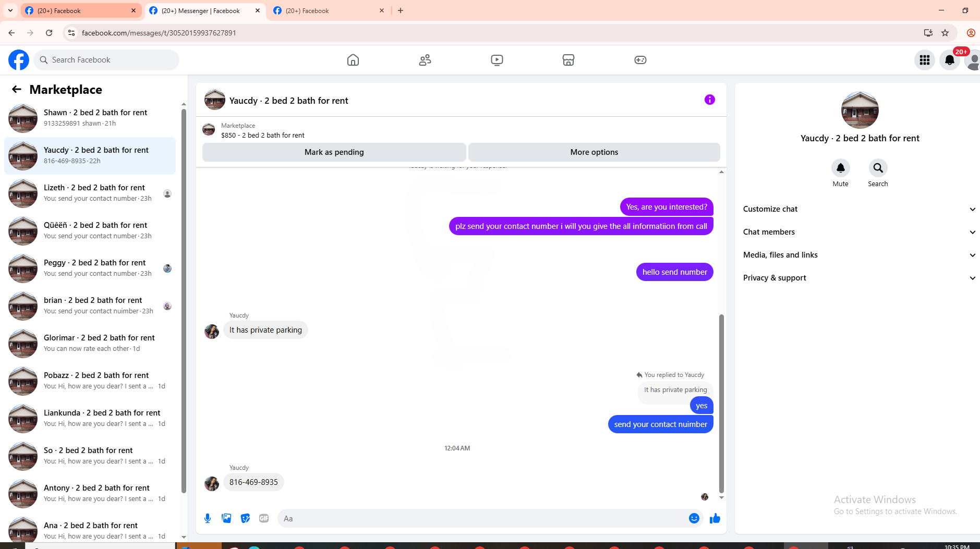This screenshot has width=980, height=549.
Task: Click install app icon in address bar
Action: 928,33
